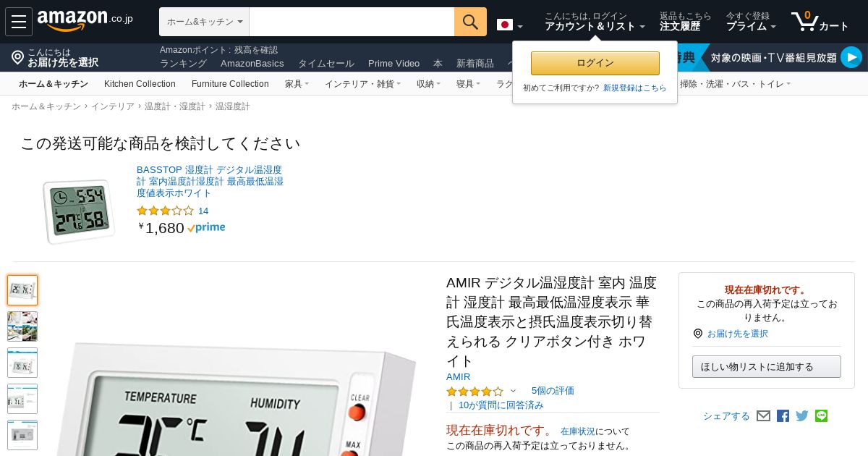Open Prime Video navigation link
868x456 pixels.
[393, 63]
